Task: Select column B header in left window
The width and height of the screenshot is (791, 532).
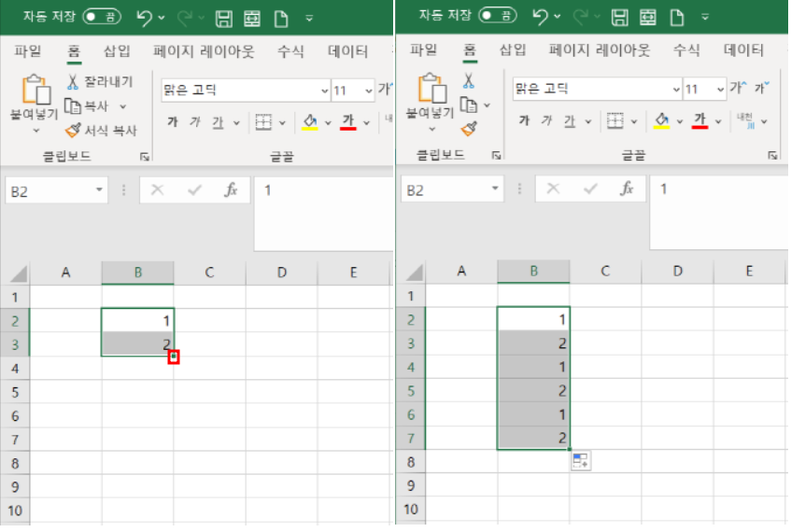Action: coord(137,273)
